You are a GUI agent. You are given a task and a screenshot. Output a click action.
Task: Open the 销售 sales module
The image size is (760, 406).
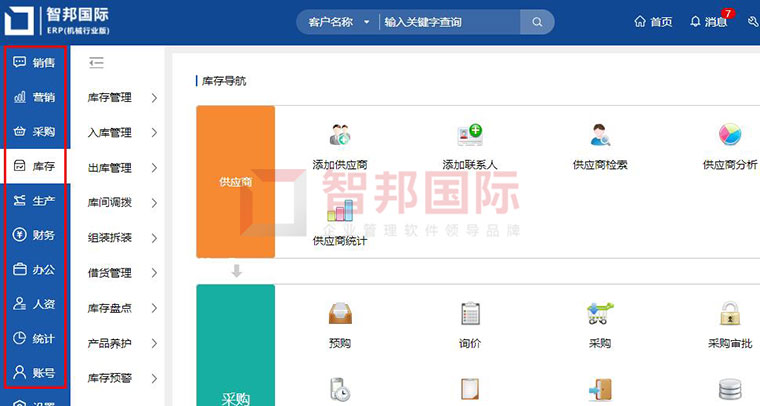pos(34,62)
